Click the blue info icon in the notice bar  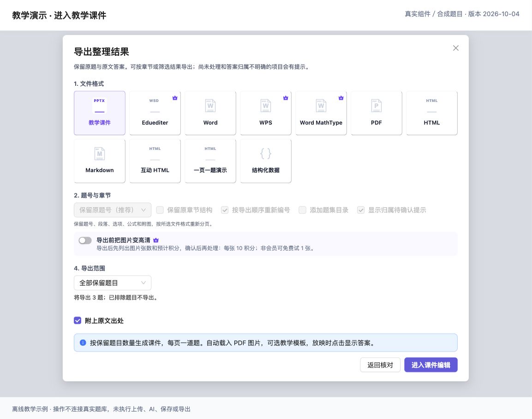(83, 343)
